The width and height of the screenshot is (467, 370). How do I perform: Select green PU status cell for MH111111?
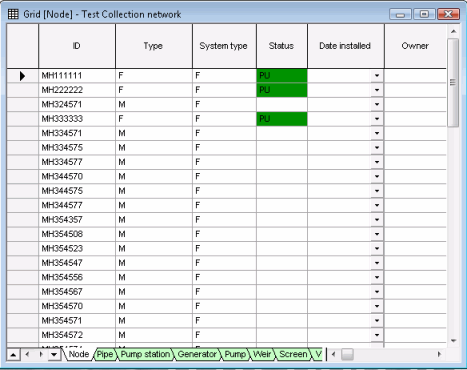tap(282, 76)
